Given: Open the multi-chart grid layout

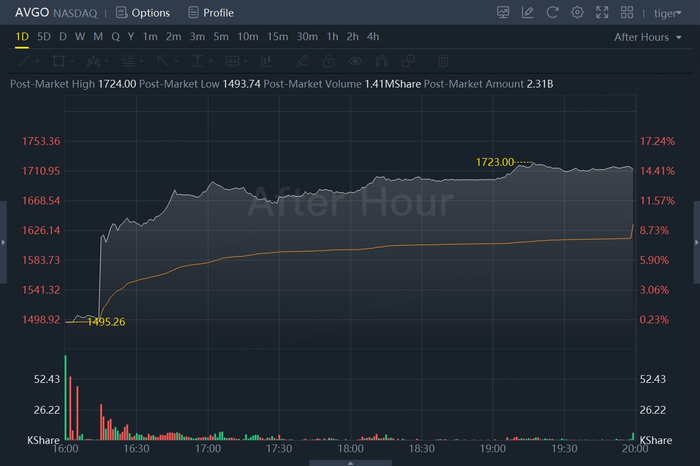Looking at the screenshot, I should pyautogui.click(x=627, y=13).
